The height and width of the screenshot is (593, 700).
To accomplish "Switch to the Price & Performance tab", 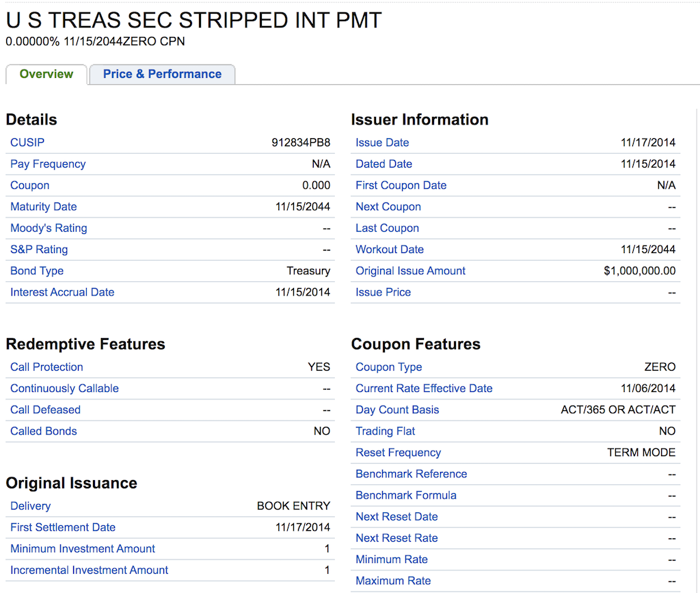I will point(161,74).
